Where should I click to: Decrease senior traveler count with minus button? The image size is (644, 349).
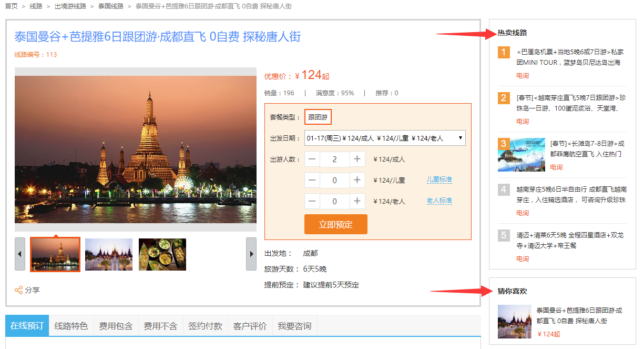click(x=312, y=201)
